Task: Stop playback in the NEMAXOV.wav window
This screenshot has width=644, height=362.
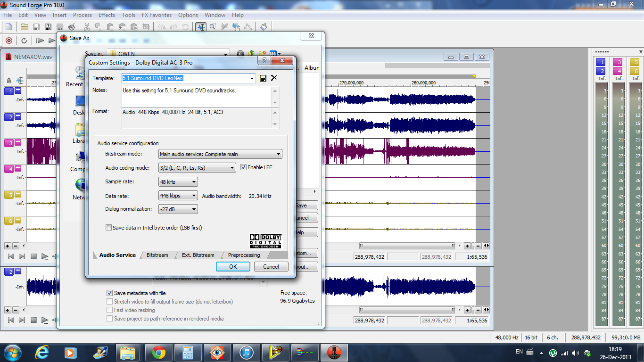Action: 33,256
